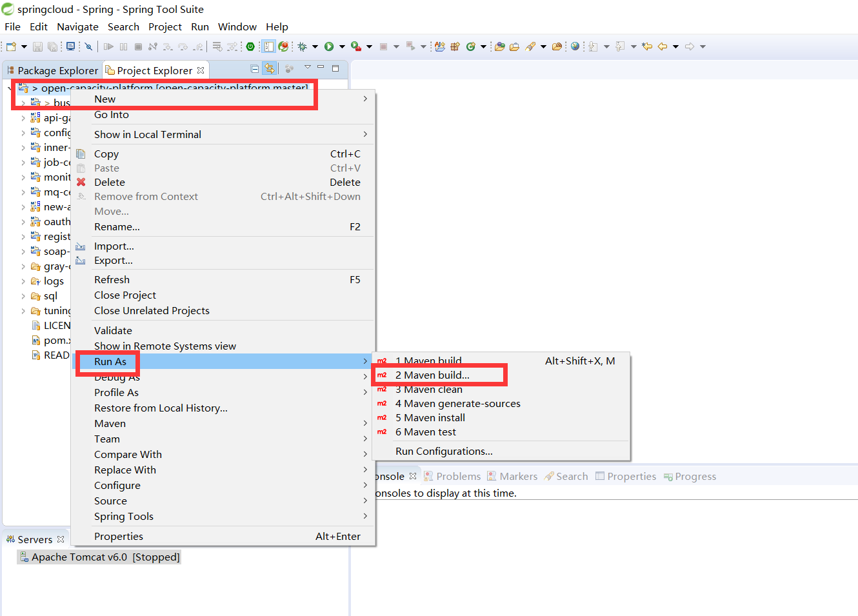Choose '6 Maven test' from submenu

click(425, 432)
